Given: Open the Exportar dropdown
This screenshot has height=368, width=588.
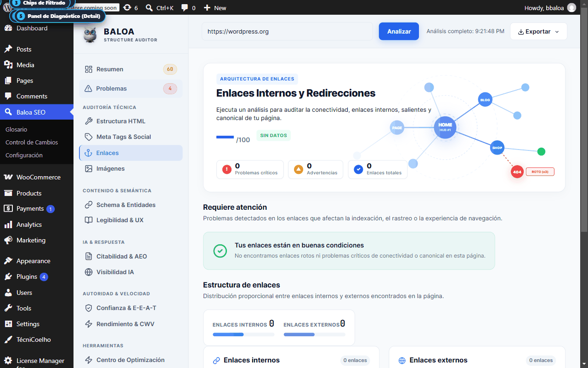Looking at the screenshot, I should (x=538, y=31).
